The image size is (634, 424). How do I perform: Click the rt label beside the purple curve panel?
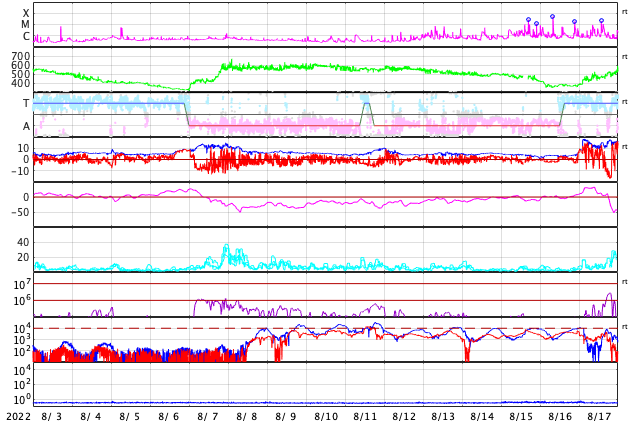click(625, 282)
